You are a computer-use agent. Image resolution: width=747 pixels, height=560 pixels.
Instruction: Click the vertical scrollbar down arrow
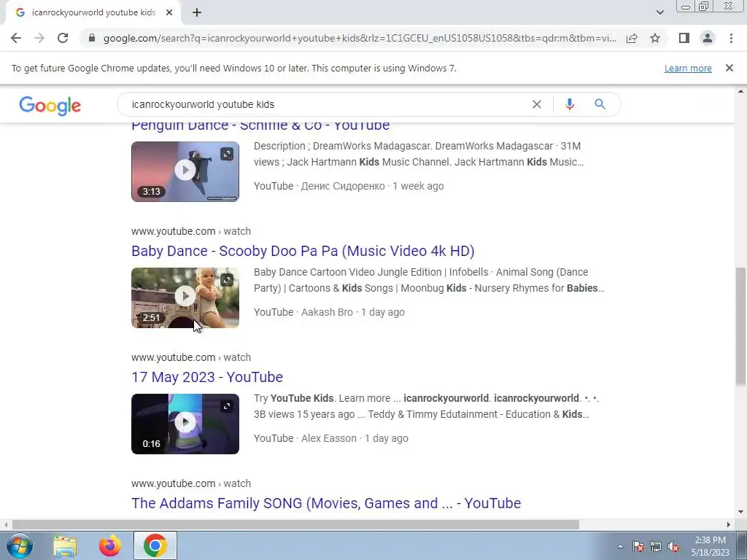click(x=740, y=513)
